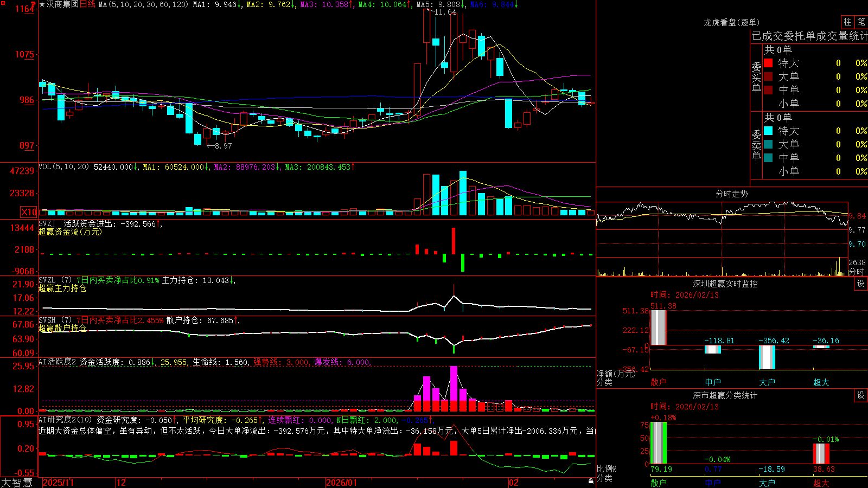
Task: Click the 散户持仓: 67.685 value
Action: (x=203, y=320)
